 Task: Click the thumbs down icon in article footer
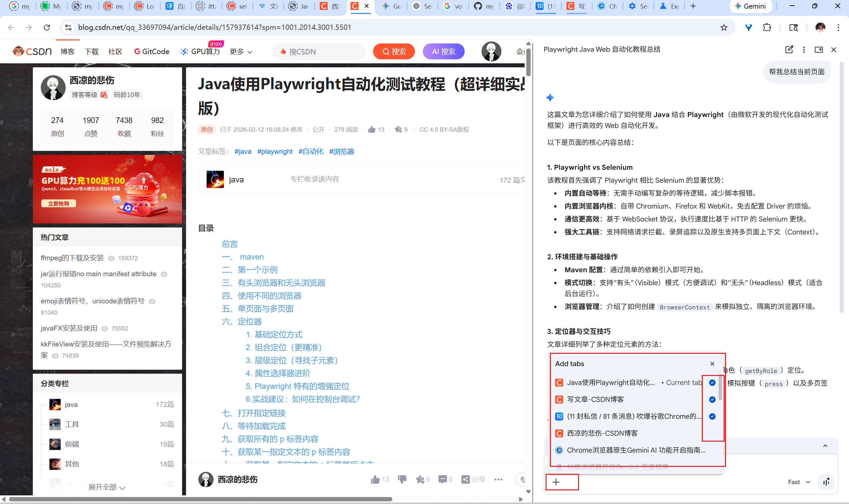click(x=402, y=479)
